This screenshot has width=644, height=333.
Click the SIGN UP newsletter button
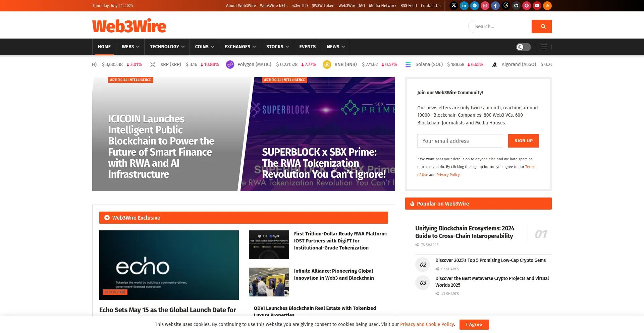[523, 141]
